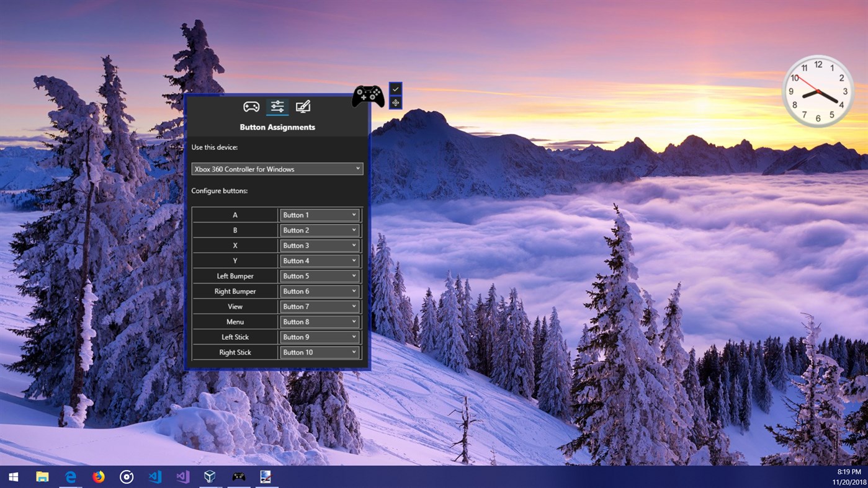Open the Windows Start menu

point(13,477)
